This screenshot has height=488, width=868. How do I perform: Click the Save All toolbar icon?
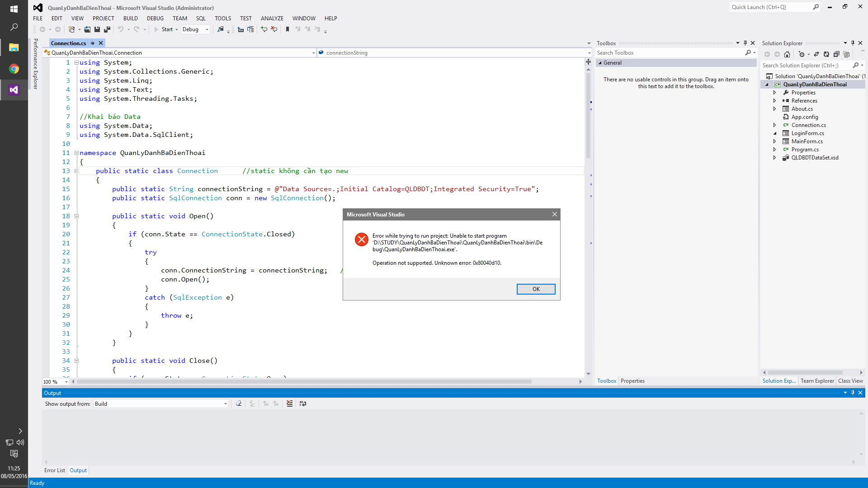[107, 29]
